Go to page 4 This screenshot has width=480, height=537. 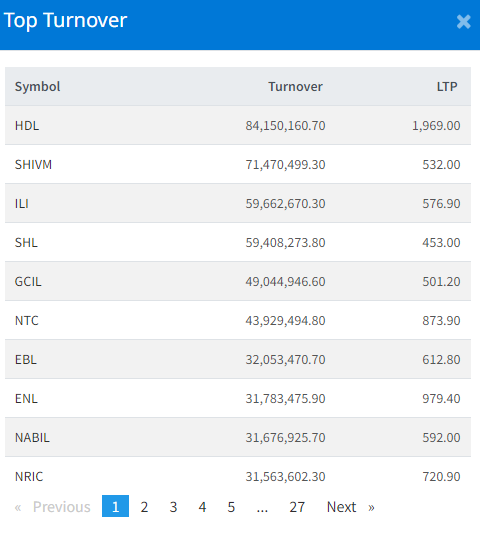point(202,507)
